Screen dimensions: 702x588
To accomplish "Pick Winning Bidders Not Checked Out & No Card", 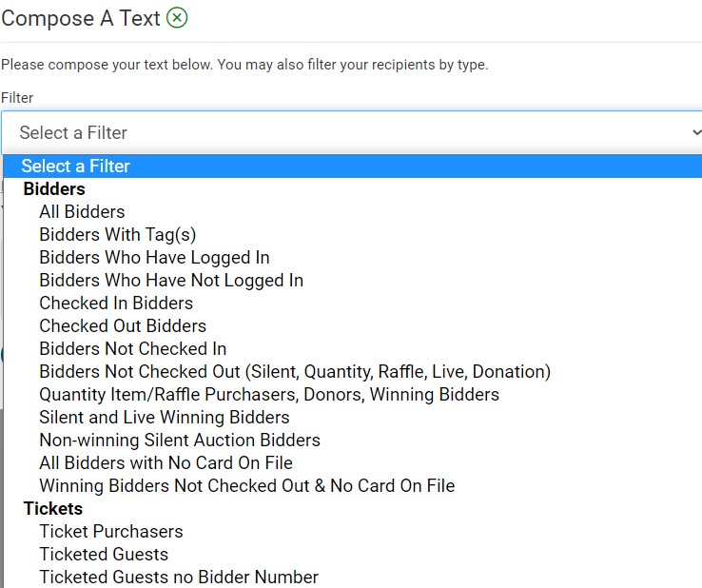I will click(x=247, y=485).
